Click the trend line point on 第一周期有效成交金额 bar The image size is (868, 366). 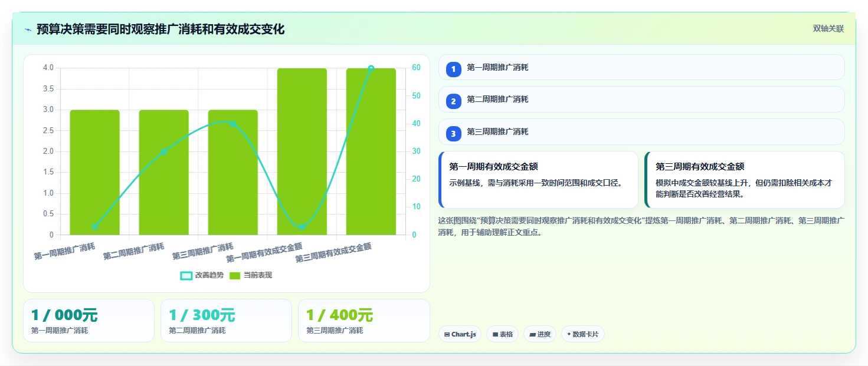click(x=302, y=226)
